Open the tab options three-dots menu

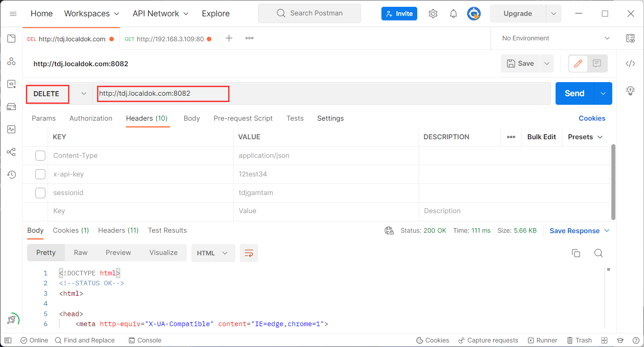click(x=249, y=38)
